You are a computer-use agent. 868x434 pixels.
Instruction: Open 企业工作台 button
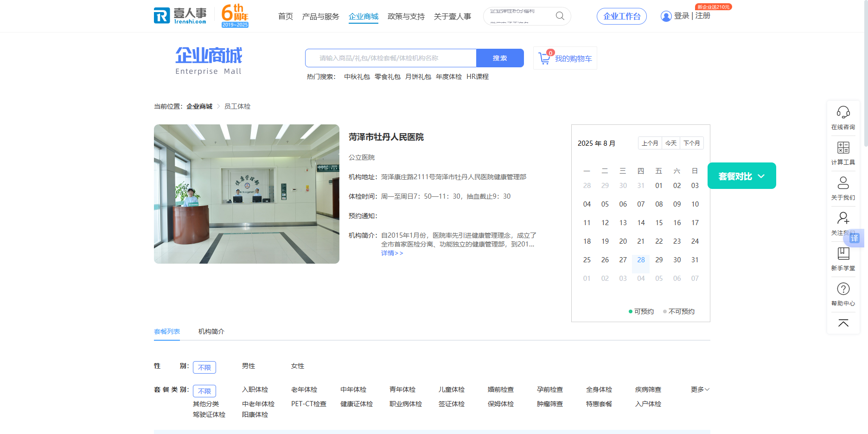pyautogui.click(x=622, y=16)
